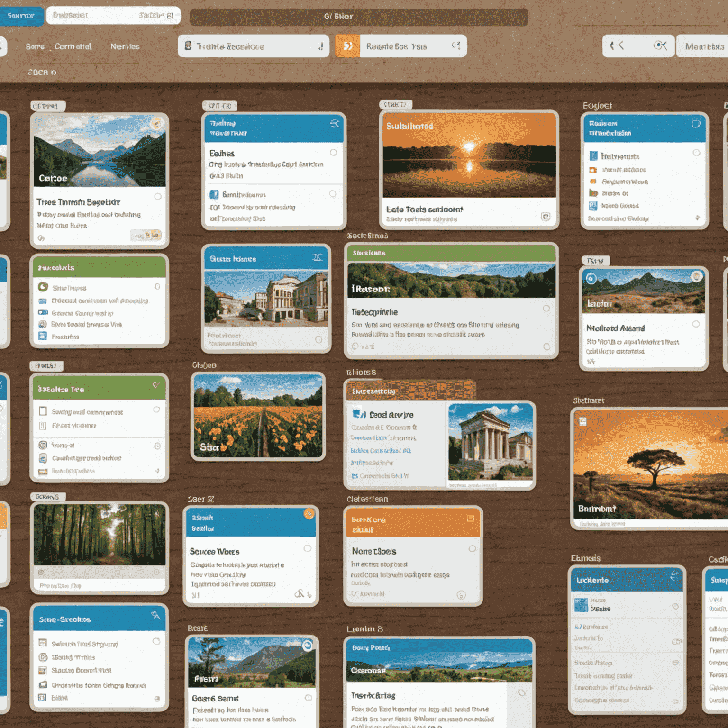This screenshot has height=728, width=728.
Task: Click the pin icon in 'Sme-Srcoluos' header
Action: tap(155, 616)
